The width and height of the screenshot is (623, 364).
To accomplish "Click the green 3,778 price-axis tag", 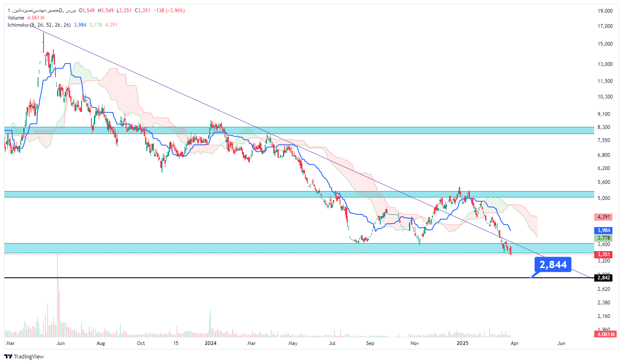I will [603, 238].
